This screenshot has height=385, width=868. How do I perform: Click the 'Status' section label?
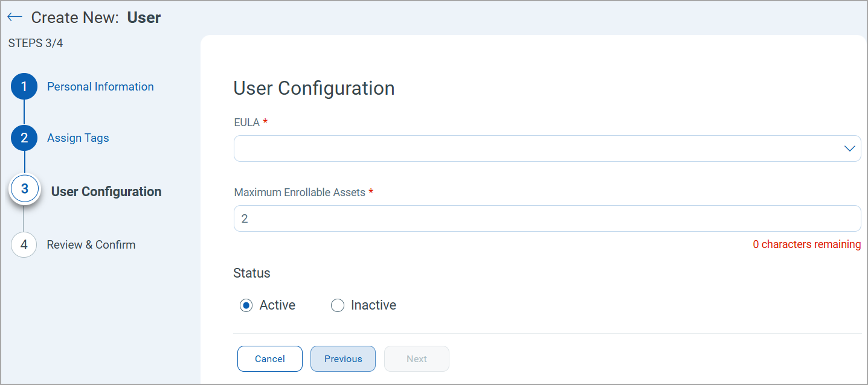coord(252,273)
